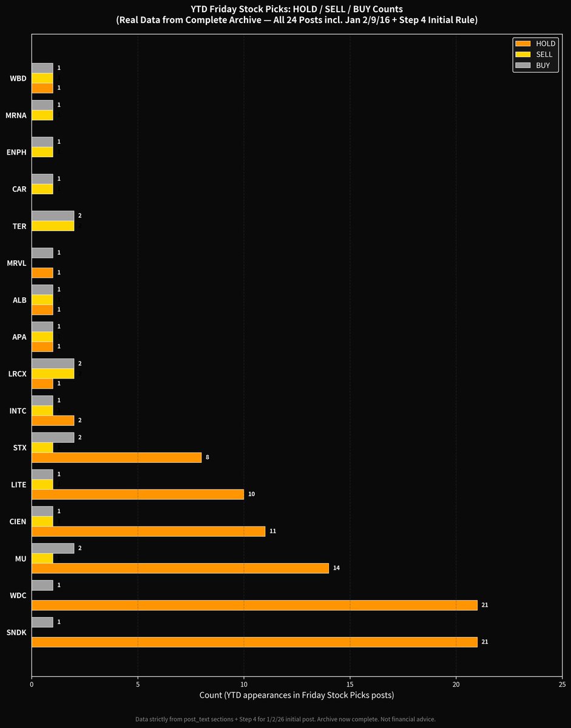Click MU's orange HOLD bar
The width and height of the screenshot is (571, 728).
point(180,568)
